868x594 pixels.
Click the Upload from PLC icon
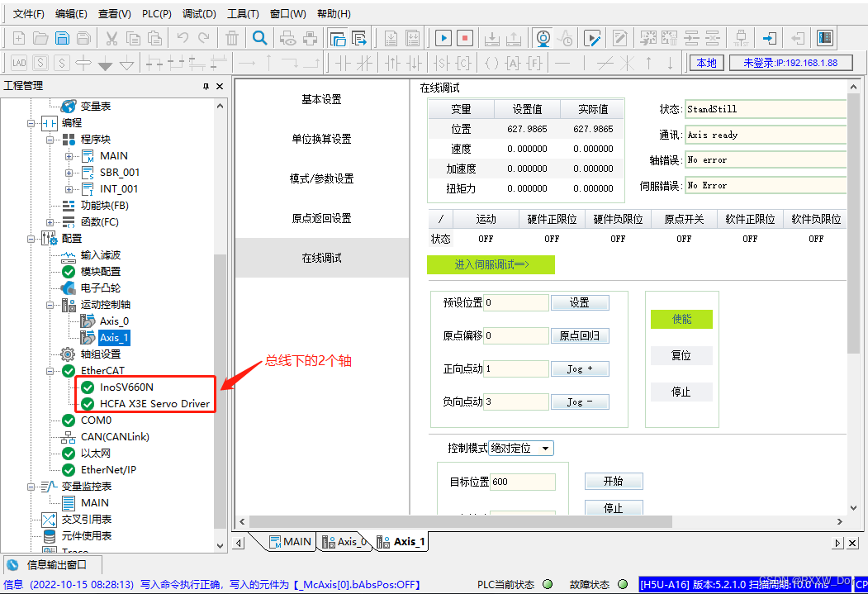(513, 38)
